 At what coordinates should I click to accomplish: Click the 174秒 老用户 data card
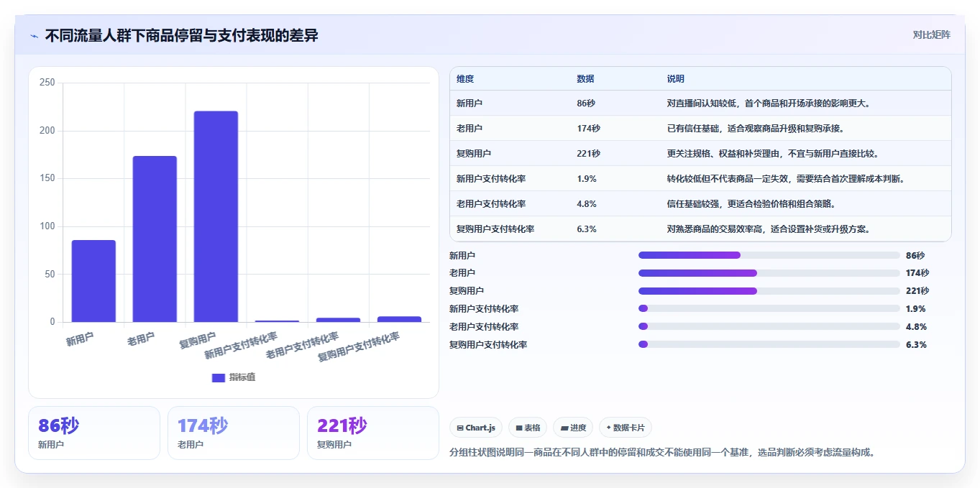click(234, 433)
